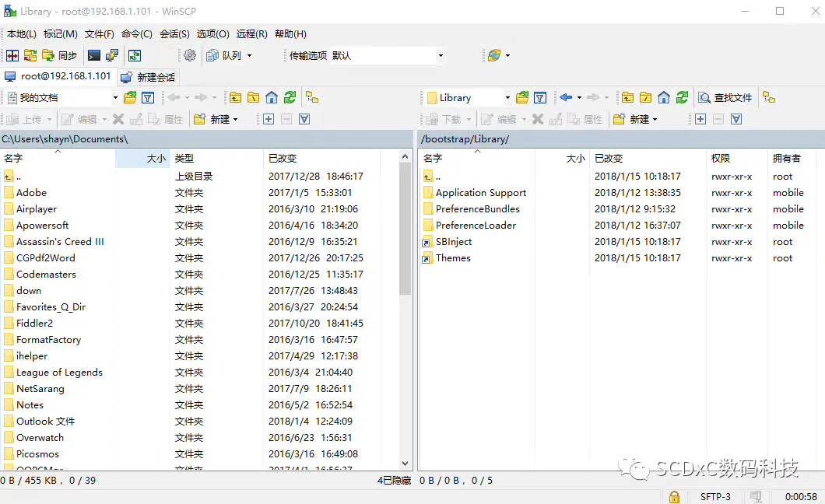
Task: Click remote panel 新建 button
Action: [636, 119]
